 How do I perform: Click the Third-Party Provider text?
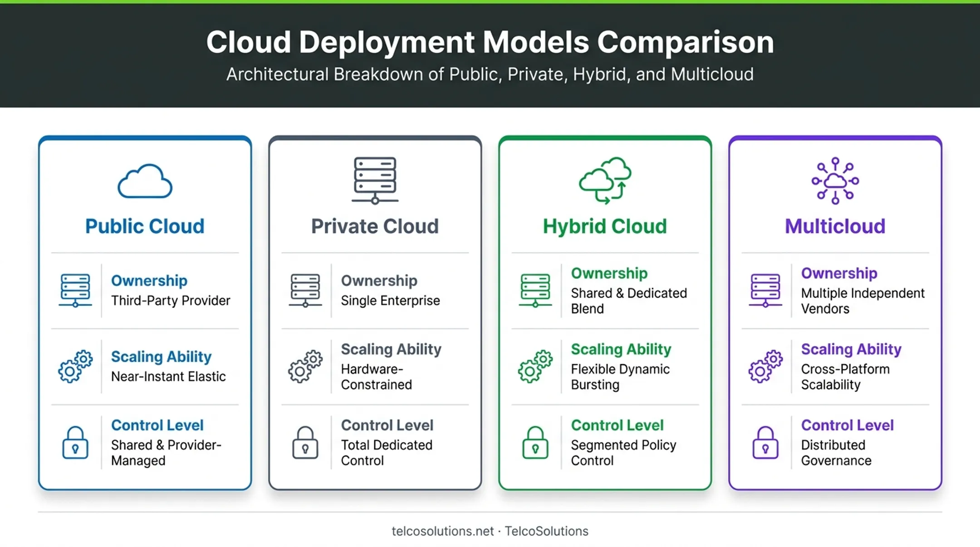[171, 301]
